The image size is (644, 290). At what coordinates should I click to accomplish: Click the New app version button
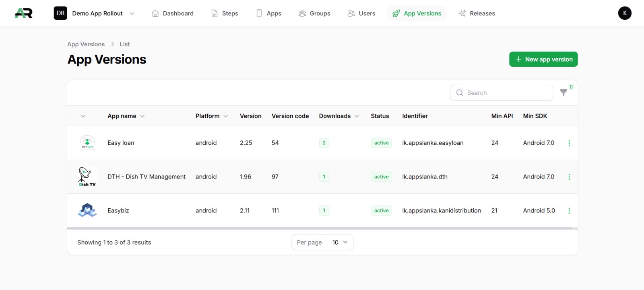(543, 59)
